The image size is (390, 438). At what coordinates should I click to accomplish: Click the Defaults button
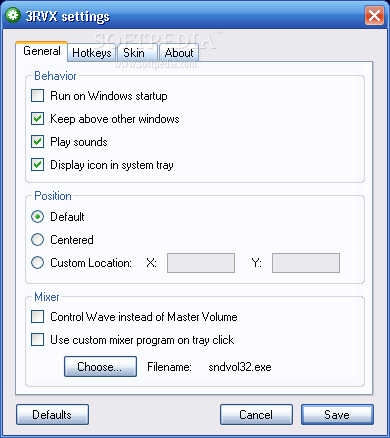pos(52,415)
